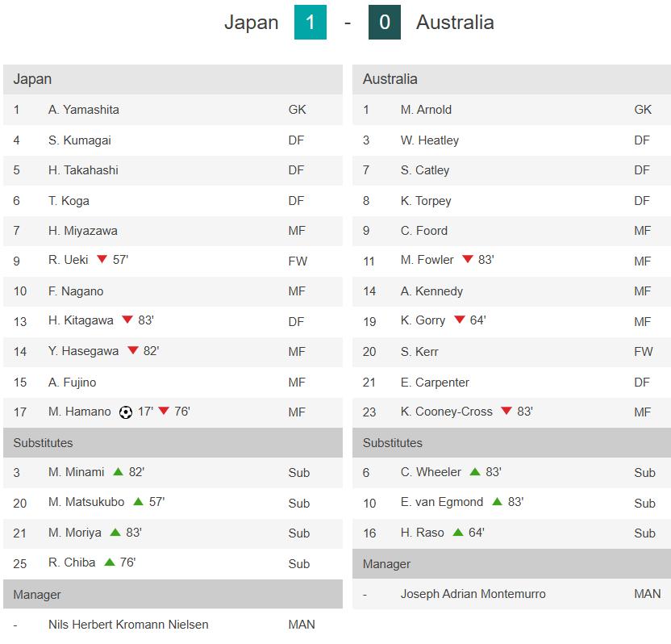Click the goal ball icon beside M. Hamano
This screenshot has width=671, height=644.
click(125, 412)
